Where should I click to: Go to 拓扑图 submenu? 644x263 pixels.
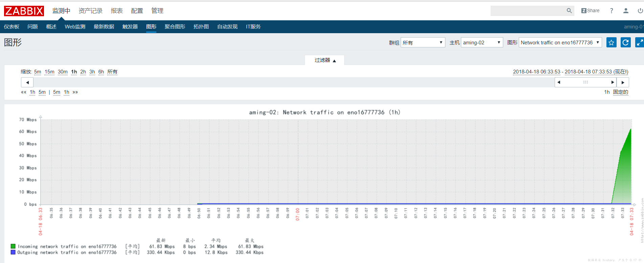click(201, 26)
